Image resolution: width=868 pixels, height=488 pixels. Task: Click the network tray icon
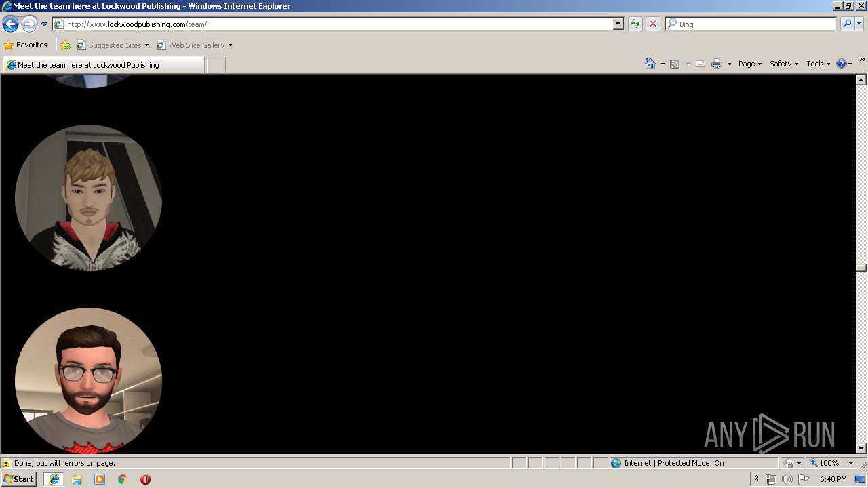[771, 479]
